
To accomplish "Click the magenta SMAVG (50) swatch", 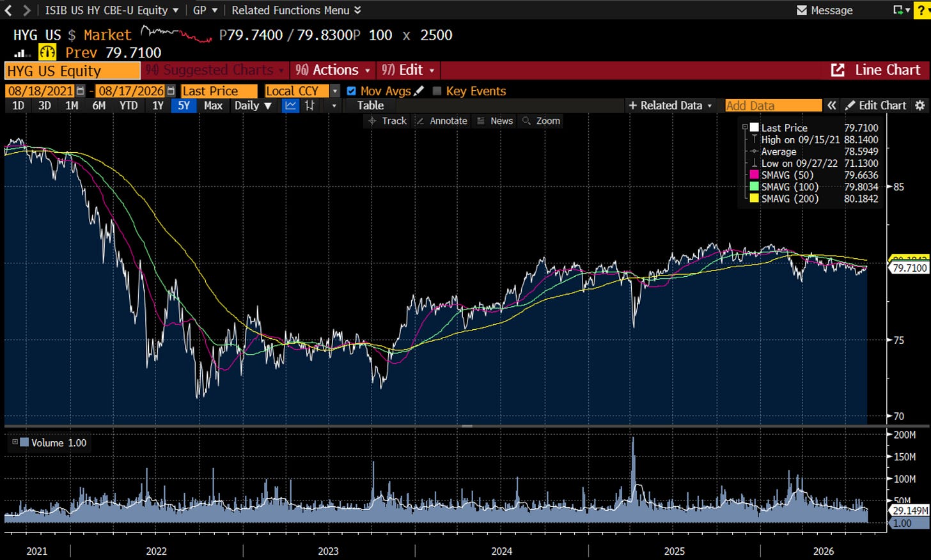I will 755,175.
